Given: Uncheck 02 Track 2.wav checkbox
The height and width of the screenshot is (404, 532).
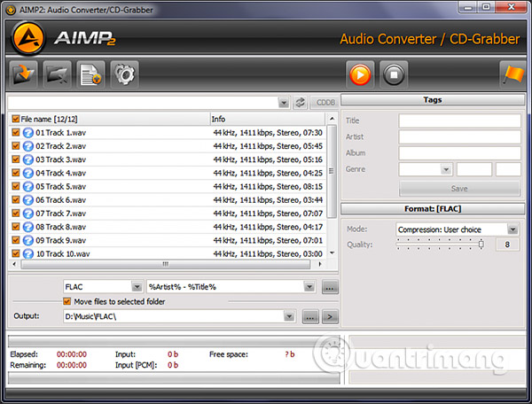Looking at the screenshot, I should [x=16, y=145].
